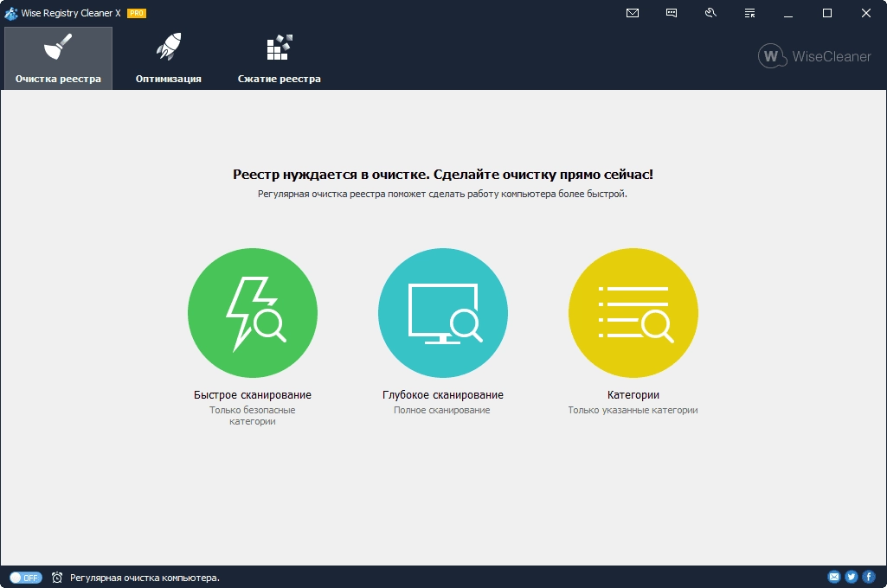Click the Wise Registry Cleaner app icon in the title bar

(x=10, y=13)
